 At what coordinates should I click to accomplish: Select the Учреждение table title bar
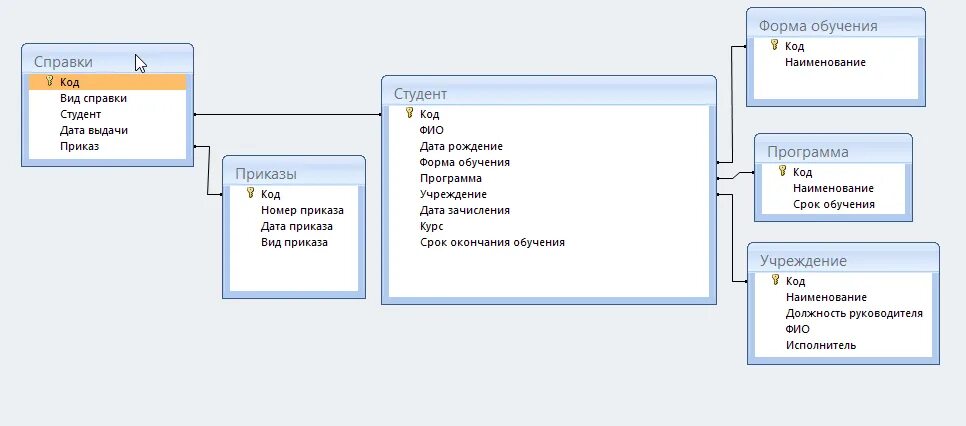843,260
